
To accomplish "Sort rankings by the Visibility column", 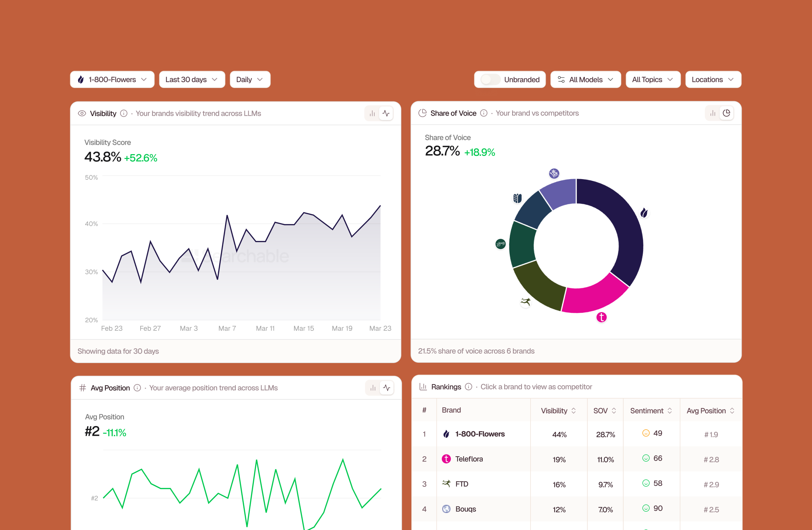I will pyautogui.click(x=559, y=411).
